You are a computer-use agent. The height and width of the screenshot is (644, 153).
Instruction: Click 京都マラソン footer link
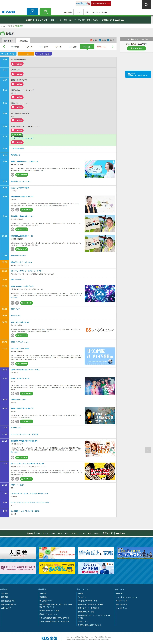(x=83, y=622)
